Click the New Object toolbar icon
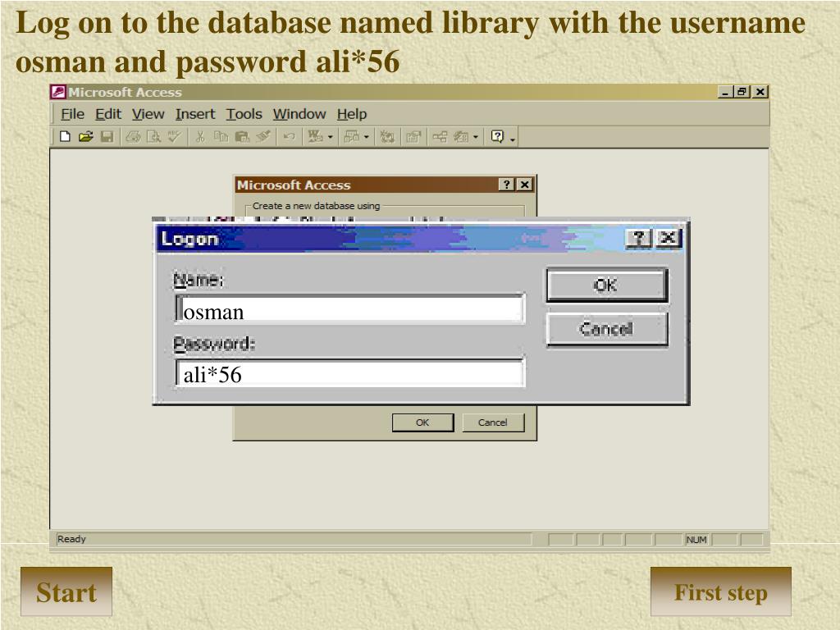The height and width of the screenshot is (630, 840). tap(461, 137)
